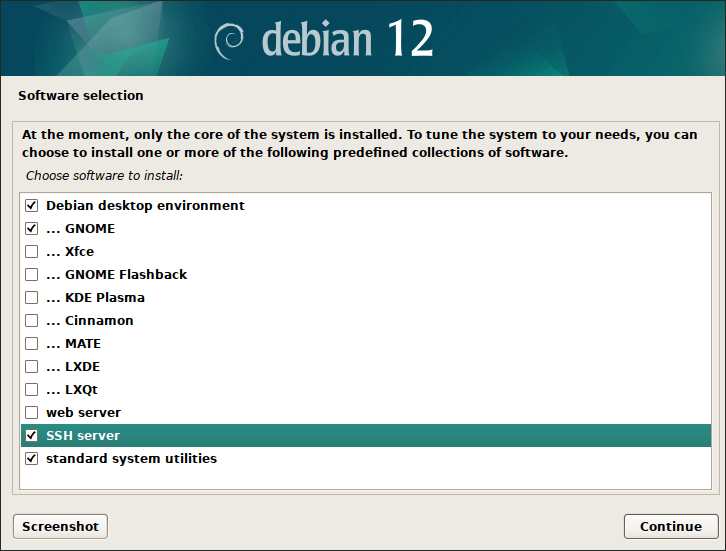The image size is (726, 551).
Task: Uncheck the Debian desktop environment checkbox
Action: coord(31,205)
